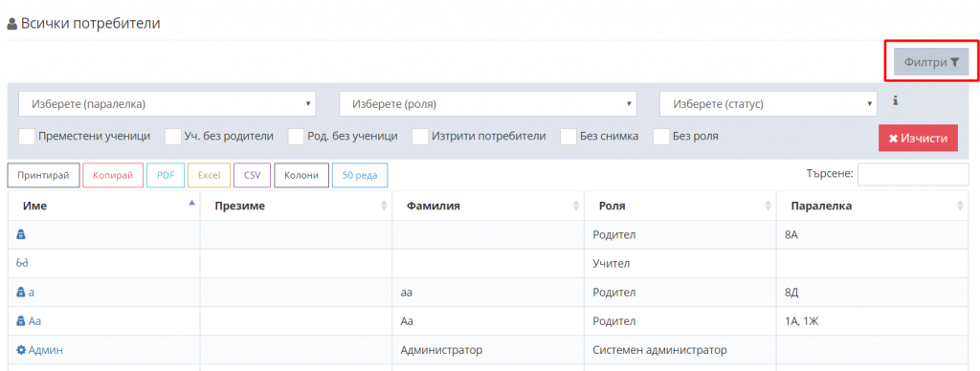
Task: Sort by Роля column arrows
Action: point(768,206)
